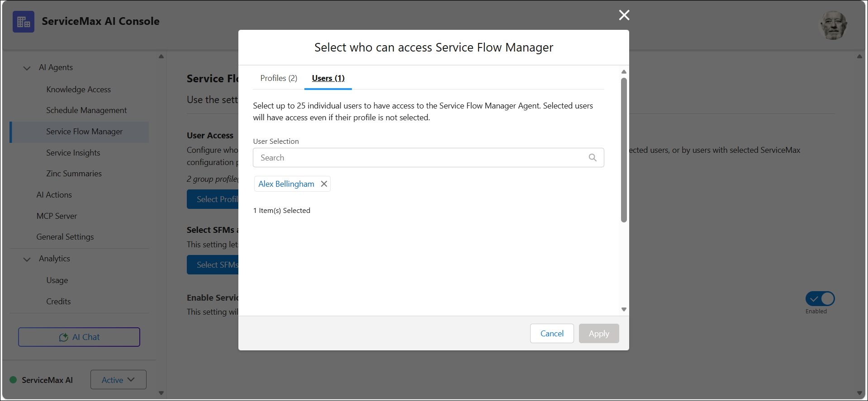Image resolution: width=868 pixels, height=401 pixels.
Task: Close the dialog with the X icon
Action: click(624, 15)
